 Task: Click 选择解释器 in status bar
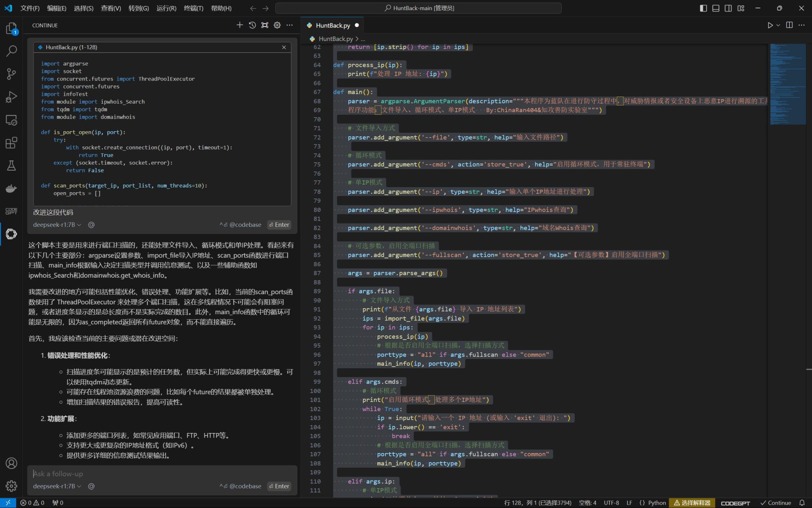coord(692,503)
